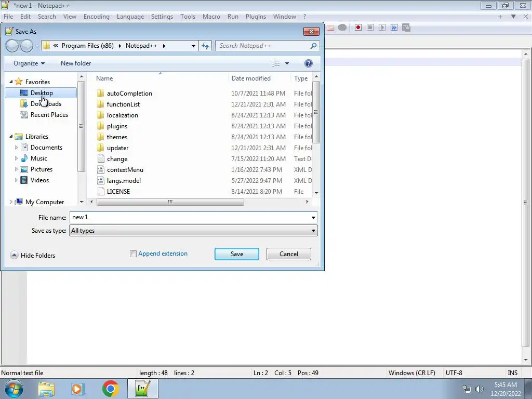Click the search magnifier icon in dialog
Screen dimensions: 532x399
[x=313, y=46]
